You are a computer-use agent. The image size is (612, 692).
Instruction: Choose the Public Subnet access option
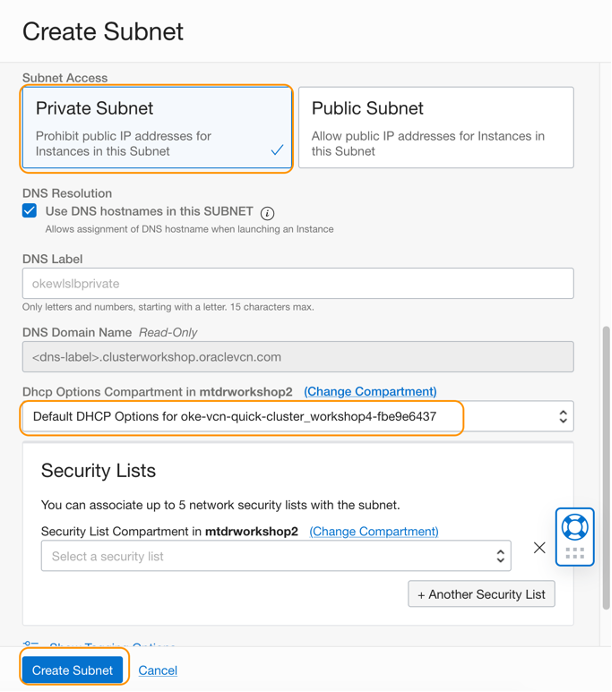436,127
